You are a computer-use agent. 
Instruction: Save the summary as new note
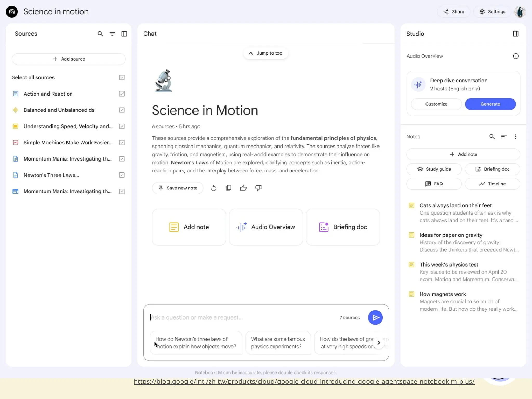click(178, 188)
